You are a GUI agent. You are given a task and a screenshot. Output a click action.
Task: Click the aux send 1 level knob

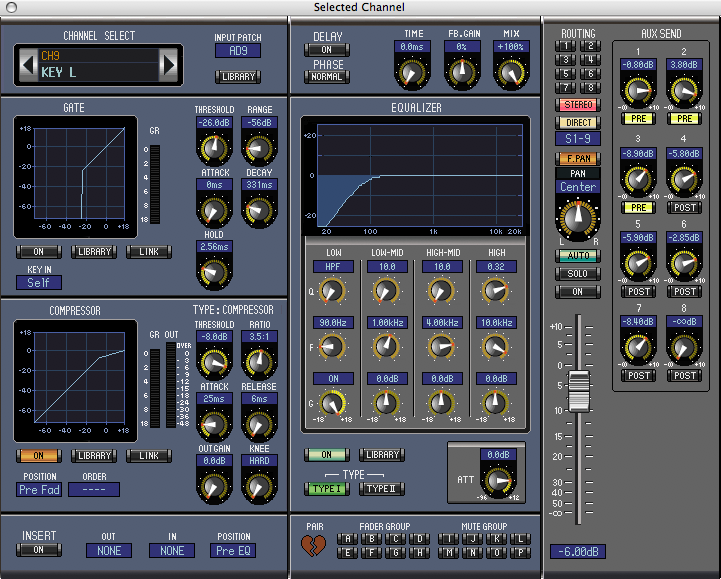(638, 91)
